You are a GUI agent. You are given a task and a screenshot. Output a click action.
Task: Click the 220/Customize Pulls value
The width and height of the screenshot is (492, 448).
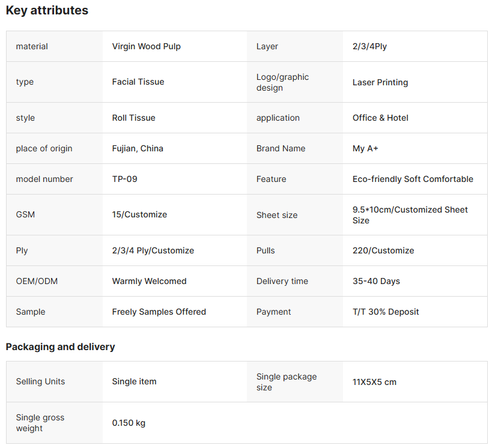tap(383, 250)
